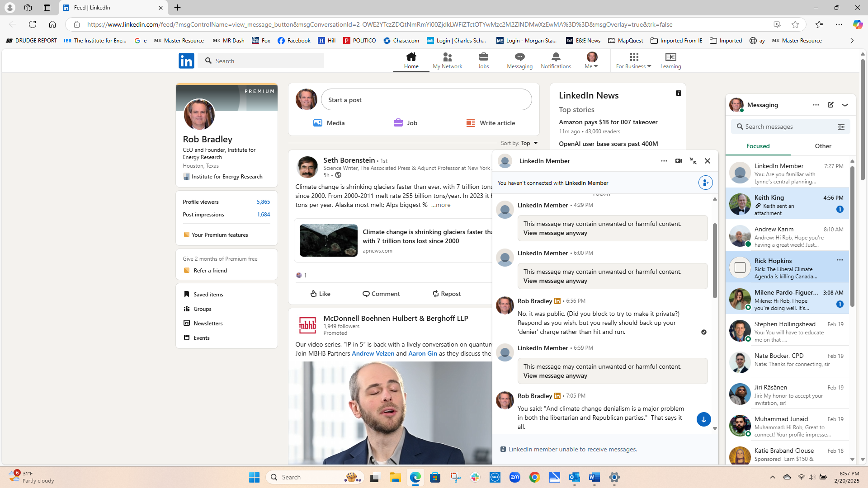868x488 pixels.
Task: View the 6:59 PM message anyway
Action: coord(555,376)
